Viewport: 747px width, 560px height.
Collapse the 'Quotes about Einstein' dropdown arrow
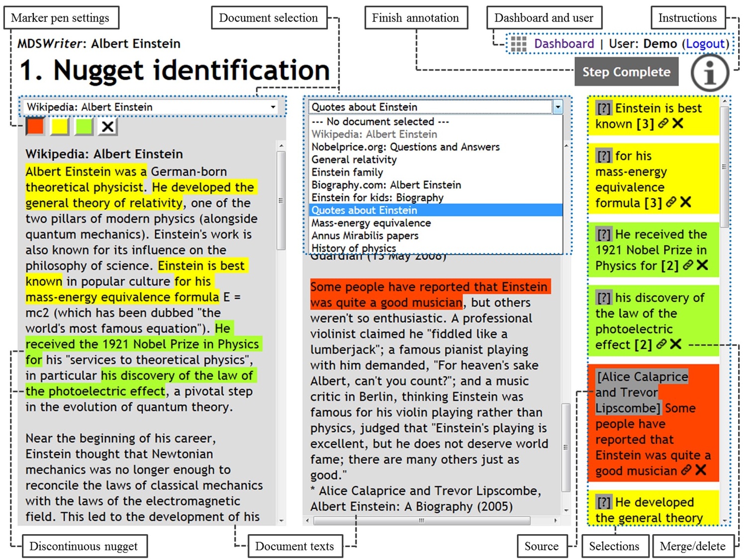pos(558,107)
